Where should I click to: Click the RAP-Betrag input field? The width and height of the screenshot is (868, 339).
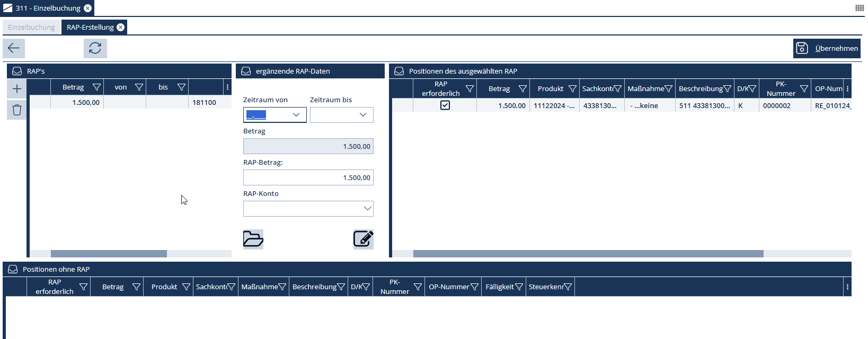coord(308,177)
